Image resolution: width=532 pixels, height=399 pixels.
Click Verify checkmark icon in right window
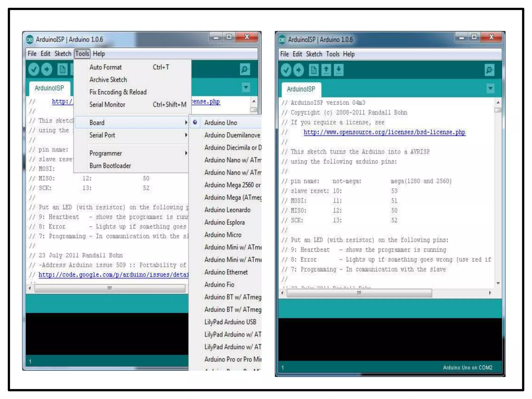pyautogui.click(x=286, y=70)
